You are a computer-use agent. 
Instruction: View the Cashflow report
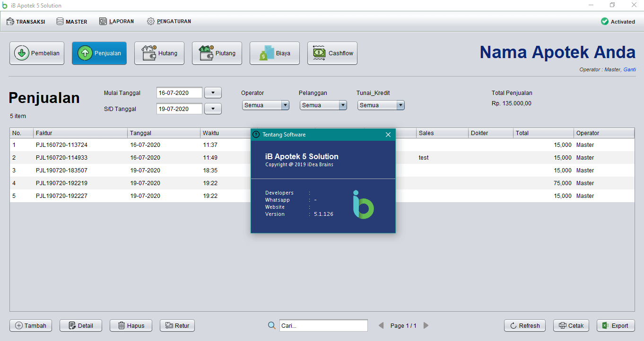[x=332, y=53]
